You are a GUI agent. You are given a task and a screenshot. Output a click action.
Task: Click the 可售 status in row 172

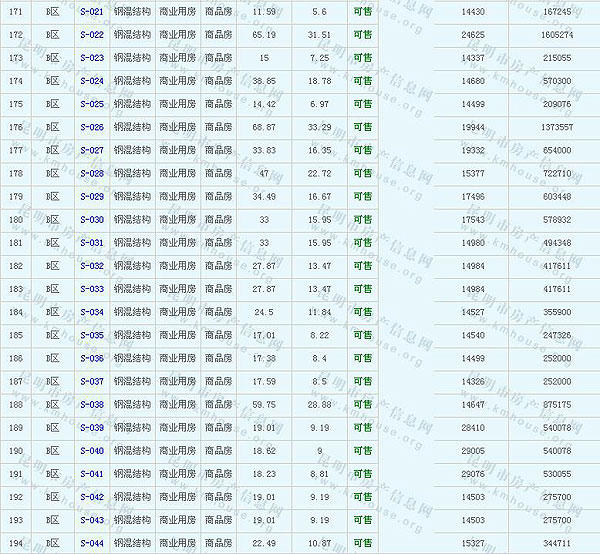click(362, 34)
